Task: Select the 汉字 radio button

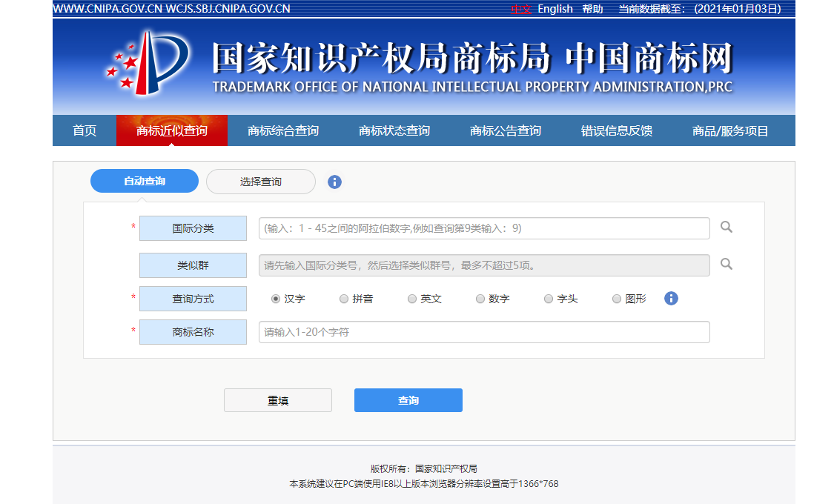Action: [x=276, y=299]
